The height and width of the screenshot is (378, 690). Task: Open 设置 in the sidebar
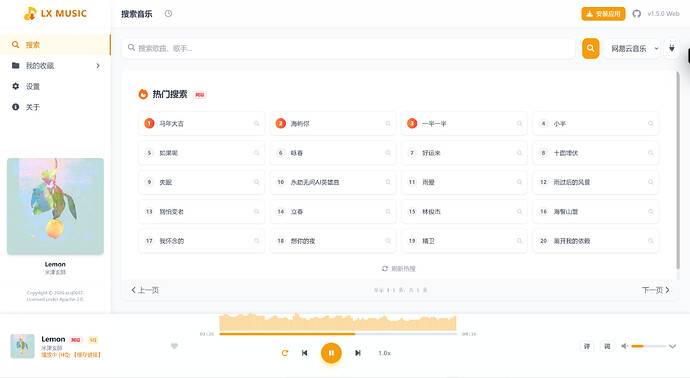[55, 86]
